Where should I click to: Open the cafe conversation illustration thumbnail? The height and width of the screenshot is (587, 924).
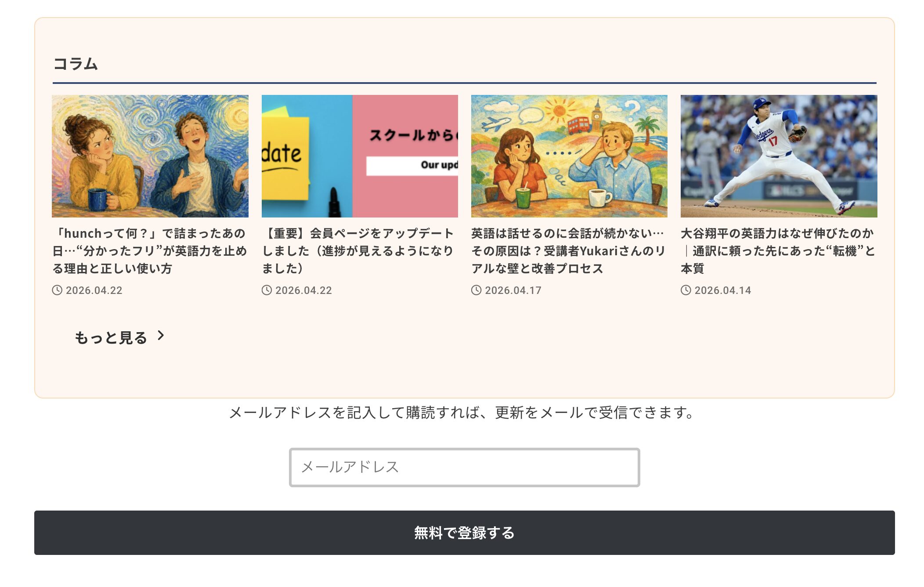pyautogui.click(x=569, y=156)
